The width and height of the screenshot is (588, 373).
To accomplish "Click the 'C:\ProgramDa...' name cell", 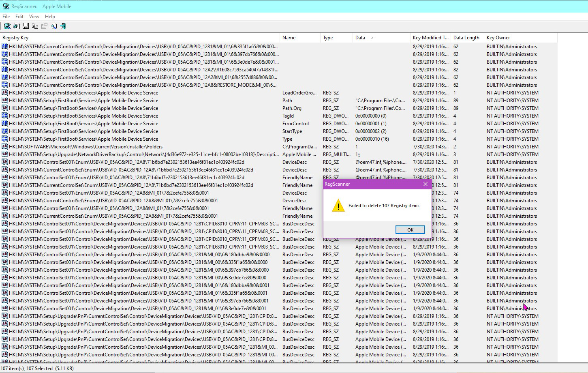I will (300, 147).
